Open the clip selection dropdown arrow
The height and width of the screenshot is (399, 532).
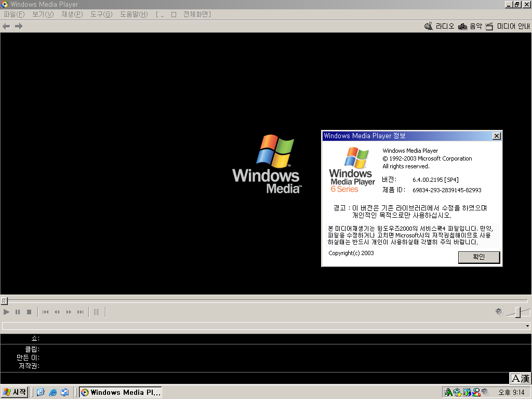click(x=527, y=326)
